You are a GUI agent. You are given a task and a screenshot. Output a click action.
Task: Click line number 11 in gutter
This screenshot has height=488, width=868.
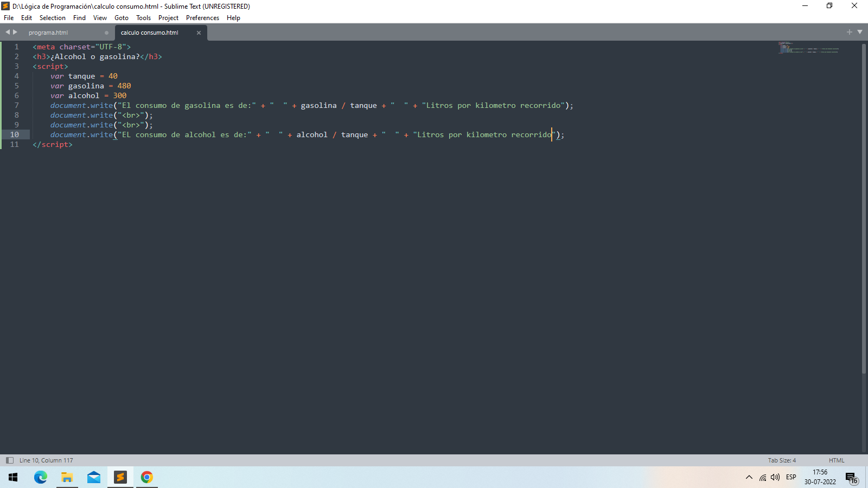[15, 144]
